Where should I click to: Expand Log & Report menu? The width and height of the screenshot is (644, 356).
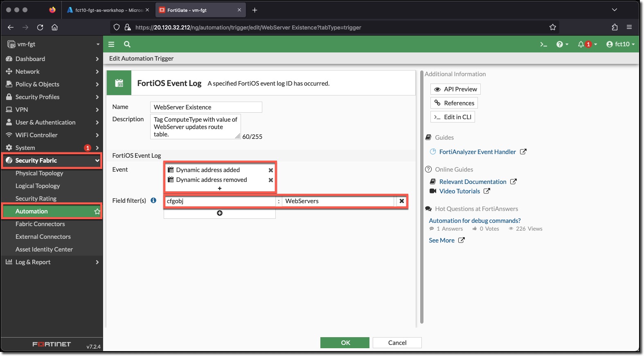point(52,262)
